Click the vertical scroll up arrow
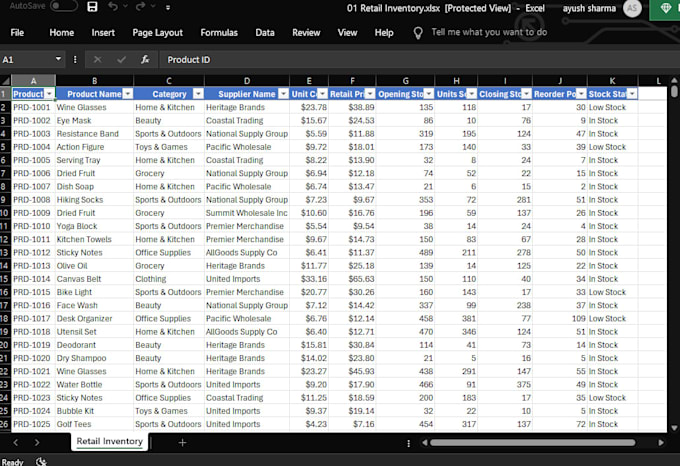Viewport: 680px width, 466px height. click(674, 81)
